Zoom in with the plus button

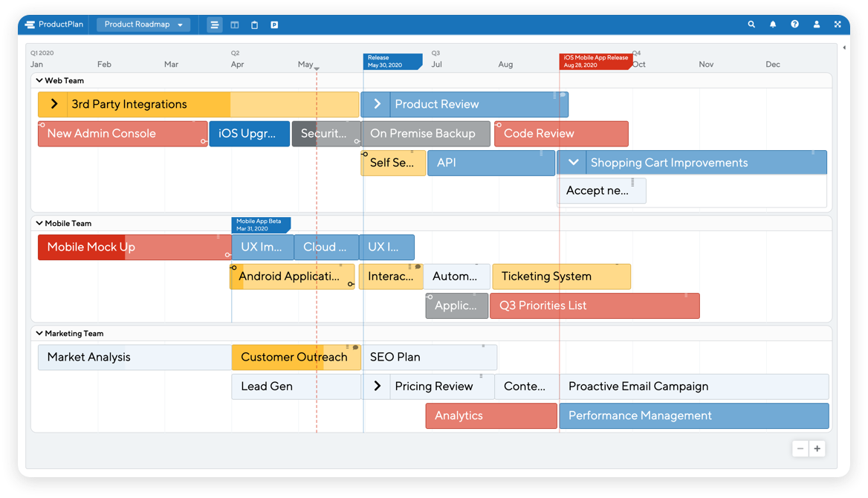(x=817, y=448)
